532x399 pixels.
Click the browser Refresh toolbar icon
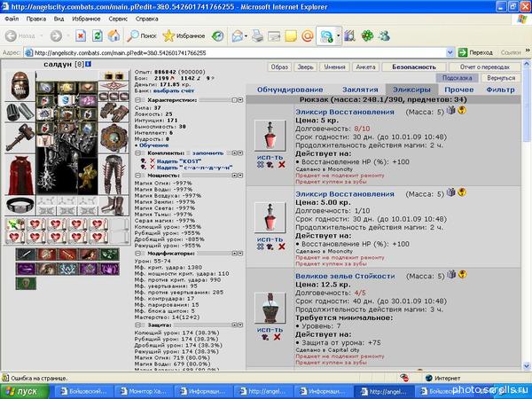(x=98, y=35)
